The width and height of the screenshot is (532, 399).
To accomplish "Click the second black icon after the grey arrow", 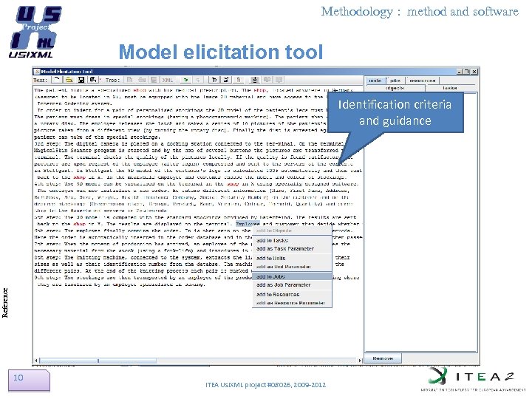I will point(226,80).
